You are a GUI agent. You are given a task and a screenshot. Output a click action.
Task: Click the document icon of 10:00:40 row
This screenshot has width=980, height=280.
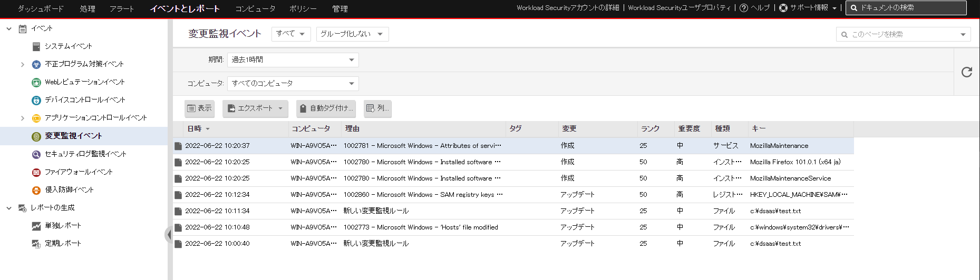(178, 244)
